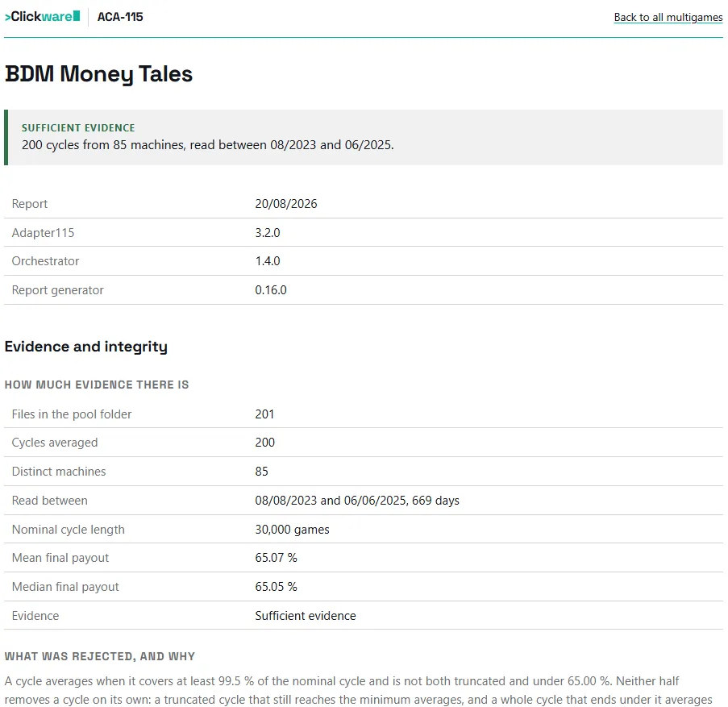Select the 'Evidence and integrity' section heading
Image resolution: width=728 pixels, height=707 pixels.
(x=86, y=347)
